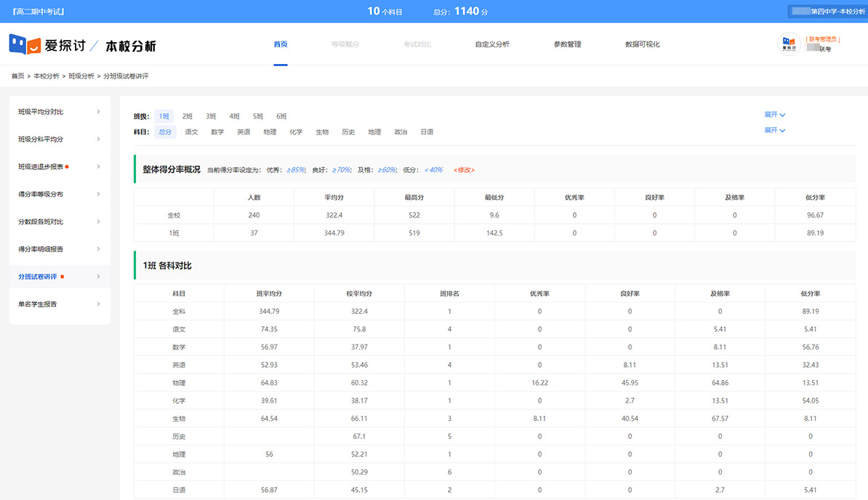The image size is (868, 500).
Task: Select 数学 subject filter
Action: click(217, 132)
